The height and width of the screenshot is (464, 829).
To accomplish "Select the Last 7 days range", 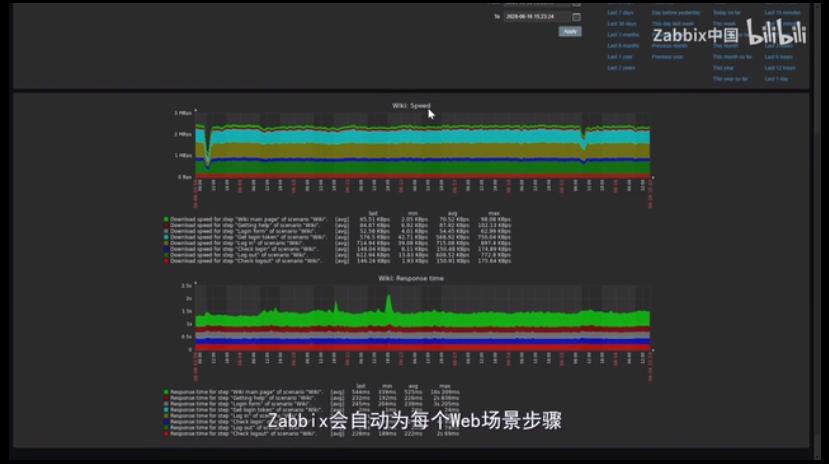I will pyautogui.click(x=620, y=13).
